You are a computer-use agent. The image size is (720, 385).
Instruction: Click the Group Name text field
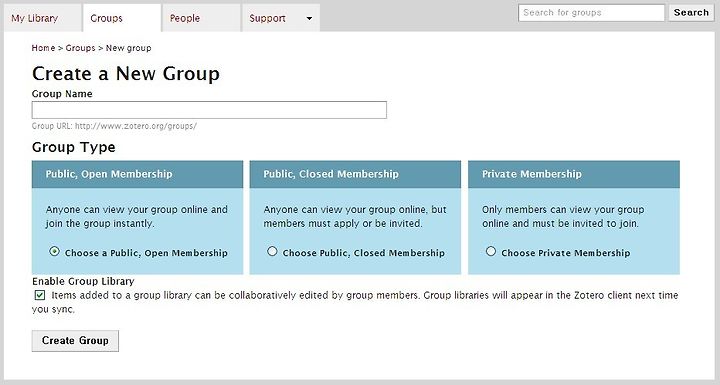coord(209,110)
